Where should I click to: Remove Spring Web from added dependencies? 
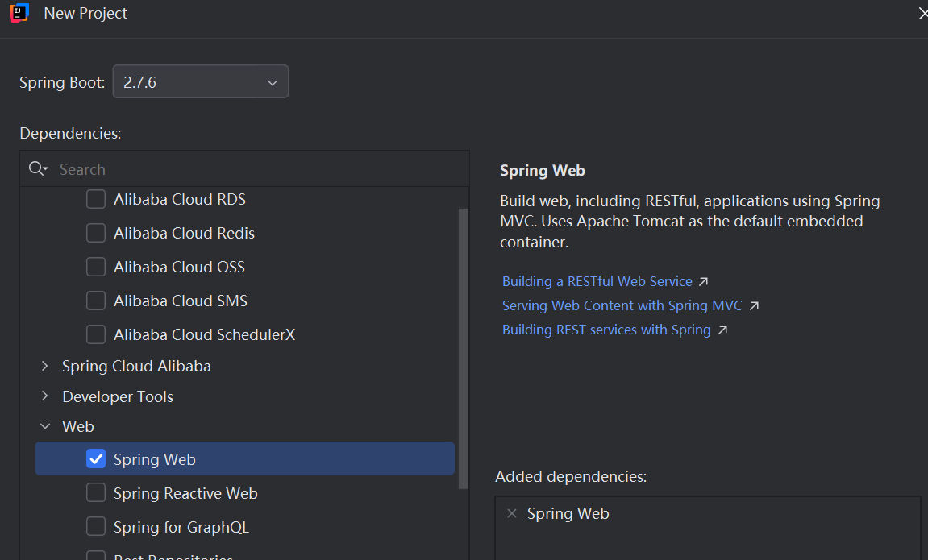[x=512, y=513]
